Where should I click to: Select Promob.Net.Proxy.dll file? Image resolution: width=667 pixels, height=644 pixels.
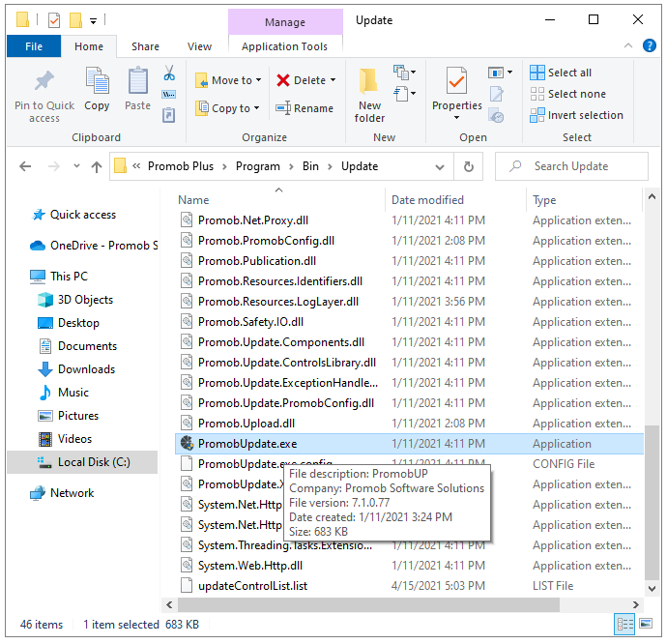coord(408,220)
